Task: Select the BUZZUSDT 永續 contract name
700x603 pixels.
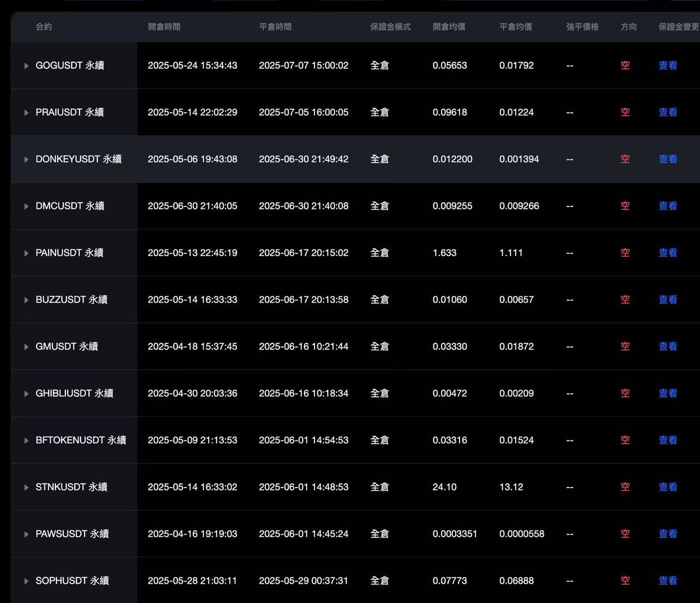Action: click(72, 299)
